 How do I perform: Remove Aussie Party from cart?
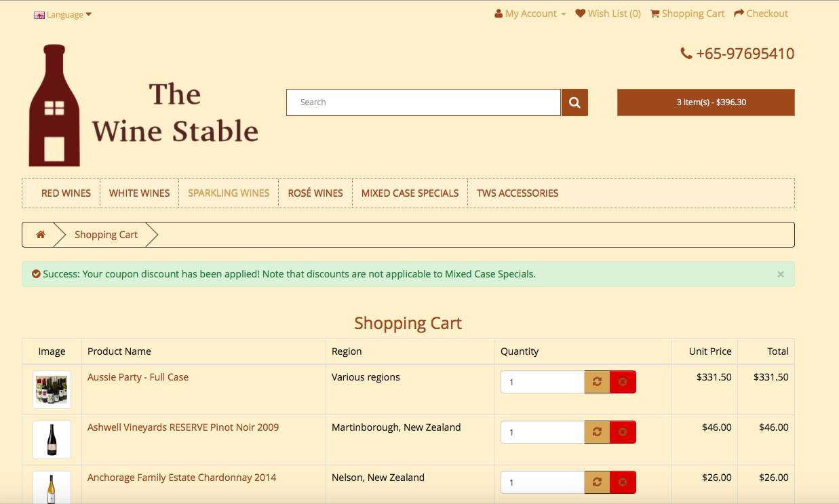pyautogui.click(x=623, y=382)
